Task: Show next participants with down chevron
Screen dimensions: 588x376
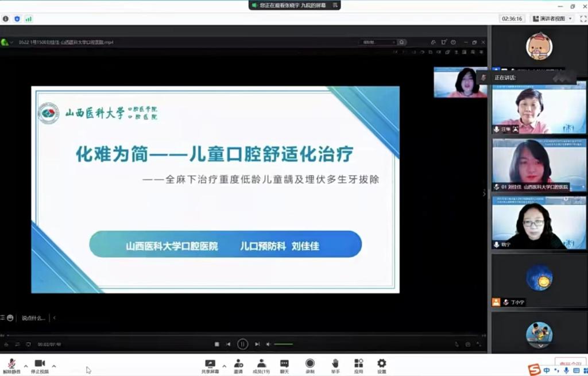Action: (540, 346)
